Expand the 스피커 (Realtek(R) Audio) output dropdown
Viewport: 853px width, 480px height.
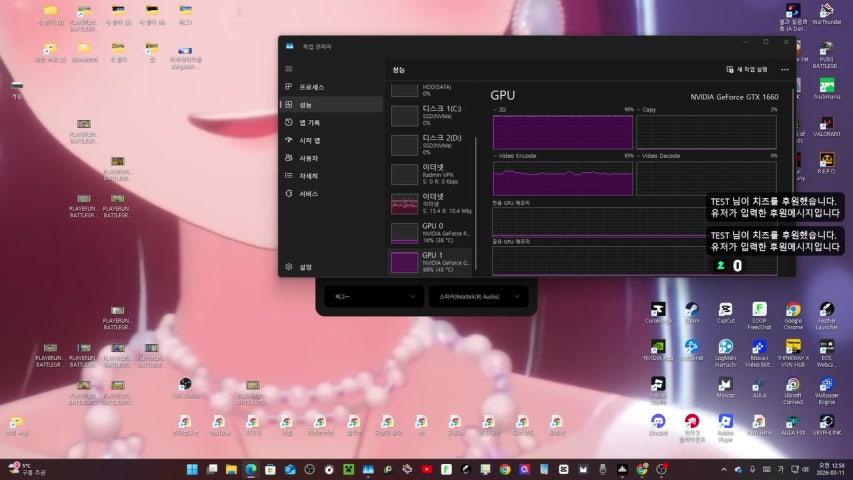[478, 297]
